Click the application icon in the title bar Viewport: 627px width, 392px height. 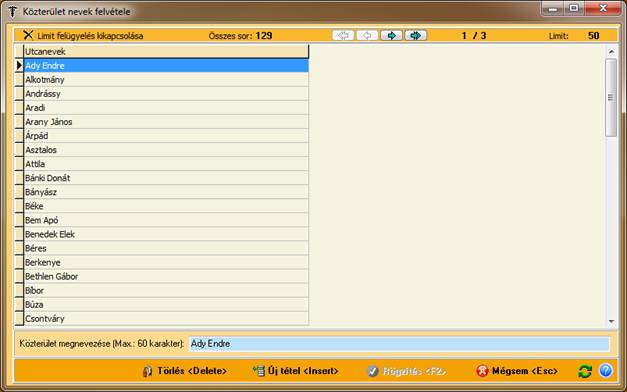coord(12,12)
